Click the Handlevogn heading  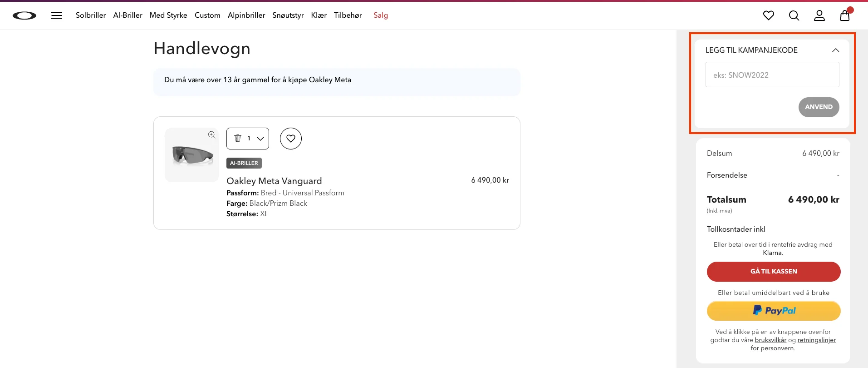pos(202,49)
